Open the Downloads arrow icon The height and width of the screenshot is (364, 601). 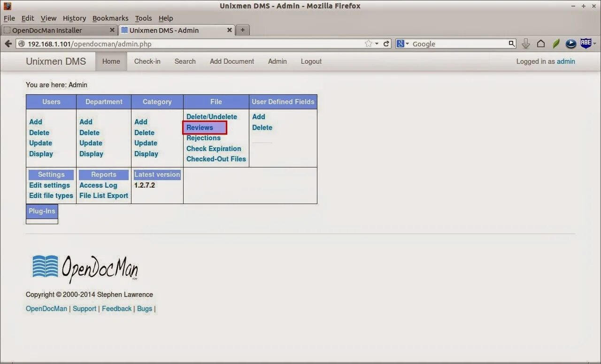[526, 44]
